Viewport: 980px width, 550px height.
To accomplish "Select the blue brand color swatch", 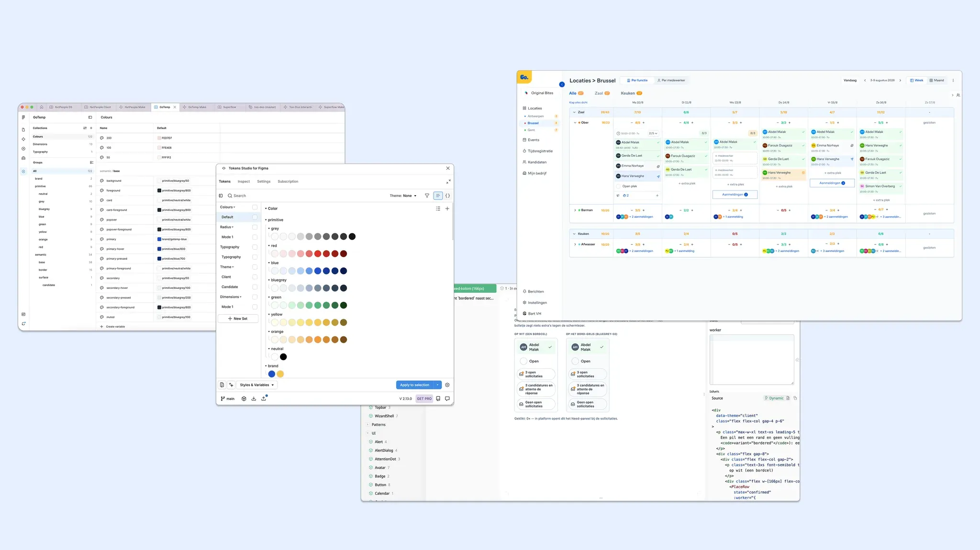I will pyautogui.click(x=272, y=374).
